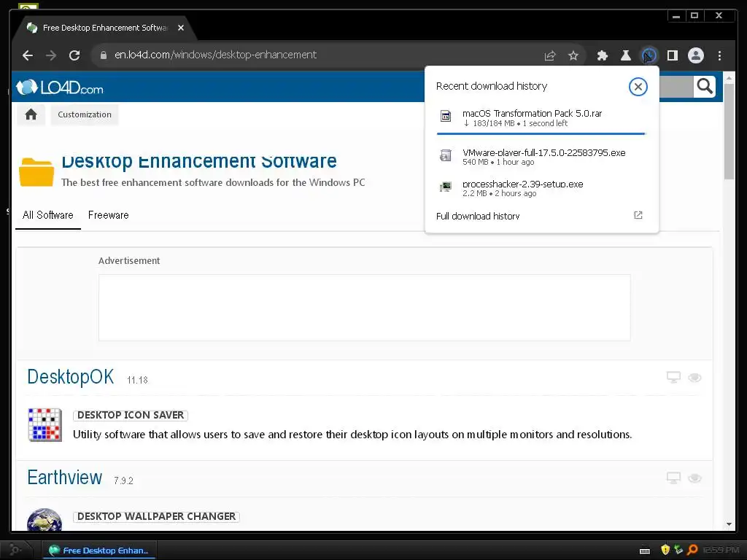
Task: Switch to the Freeware tab
Action: click(x=109, y=215)
